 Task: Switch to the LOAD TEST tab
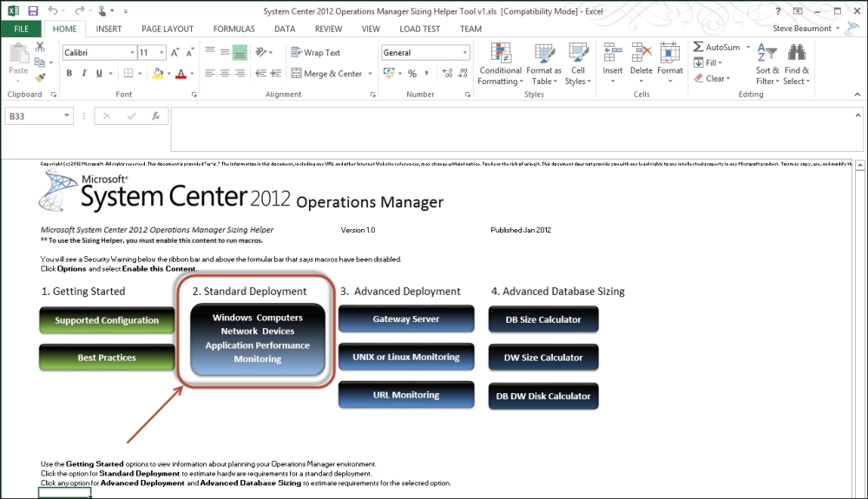coord(419,29)
